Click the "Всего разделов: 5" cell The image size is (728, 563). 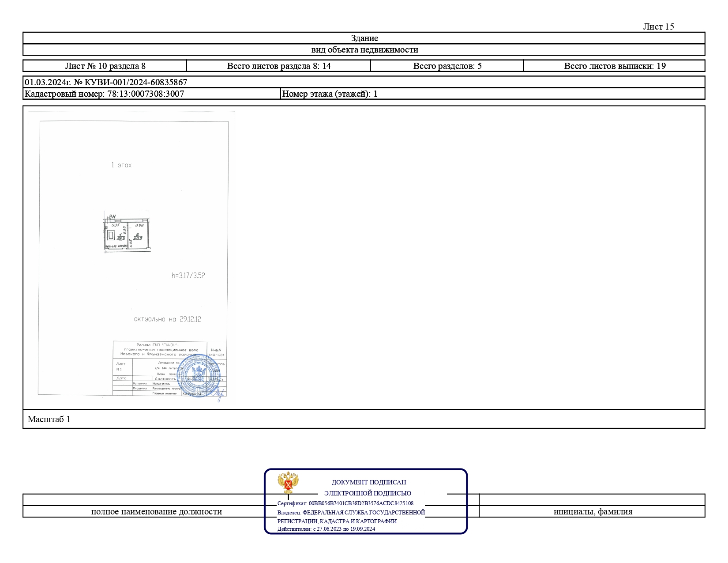447,66
